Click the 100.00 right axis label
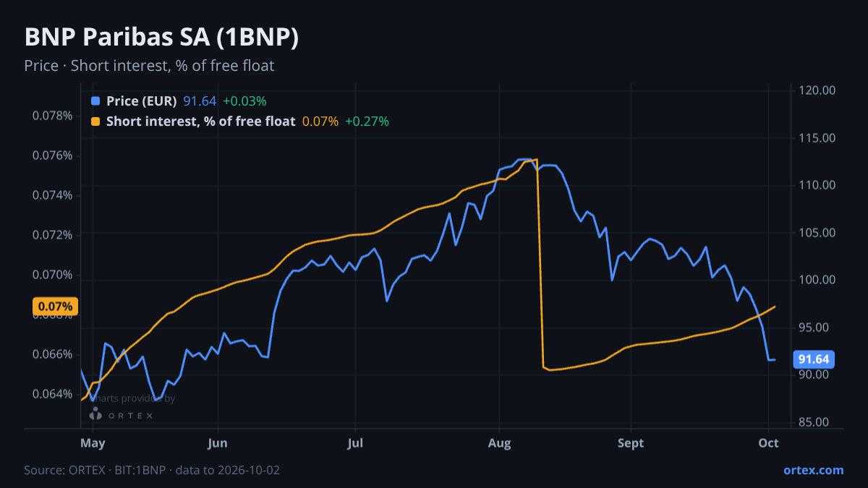Screen dimensions: 868x488 (x=817, y=280)
